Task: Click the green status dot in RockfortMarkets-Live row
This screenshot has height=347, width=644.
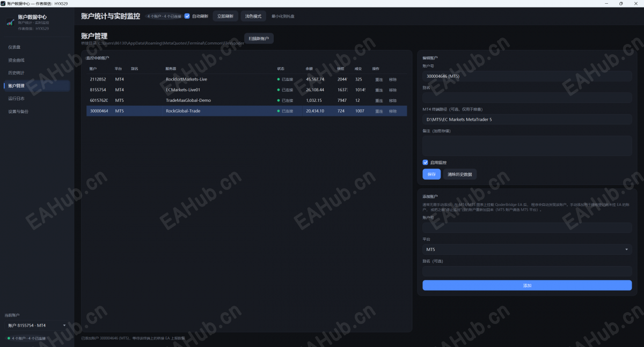Action: (x=279, y=79)
